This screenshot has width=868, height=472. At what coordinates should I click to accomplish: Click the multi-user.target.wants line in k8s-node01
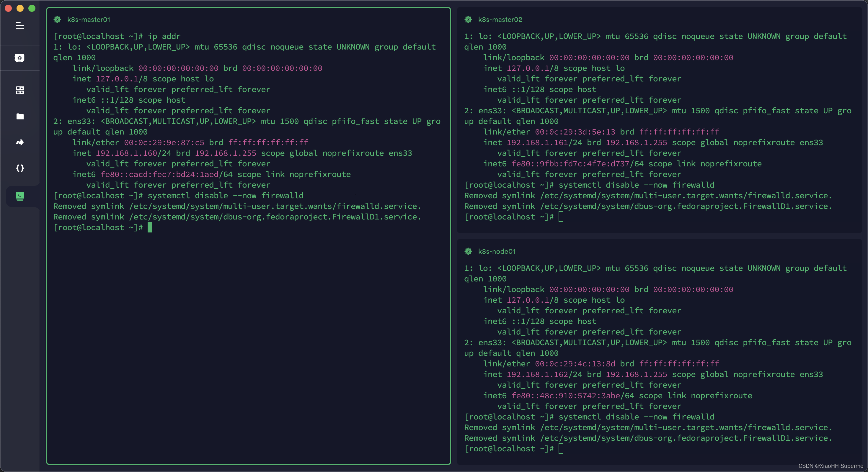click(648, 427)
